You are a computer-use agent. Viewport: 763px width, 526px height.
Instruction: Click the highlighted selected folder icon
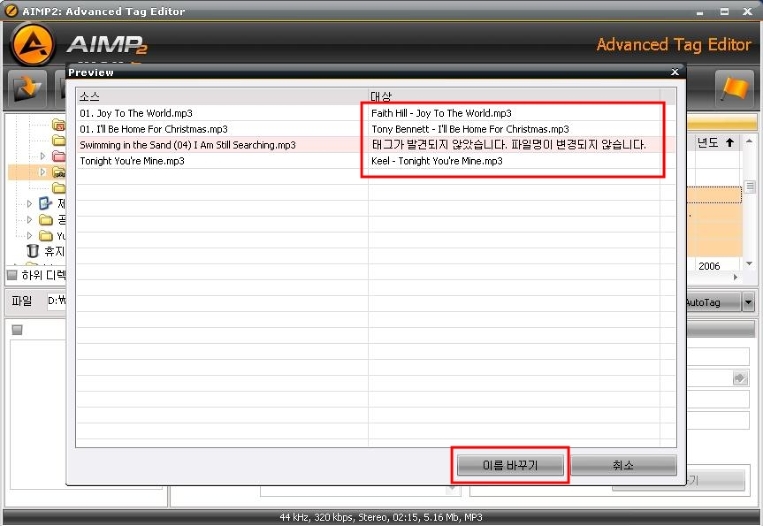coord(59,172)
